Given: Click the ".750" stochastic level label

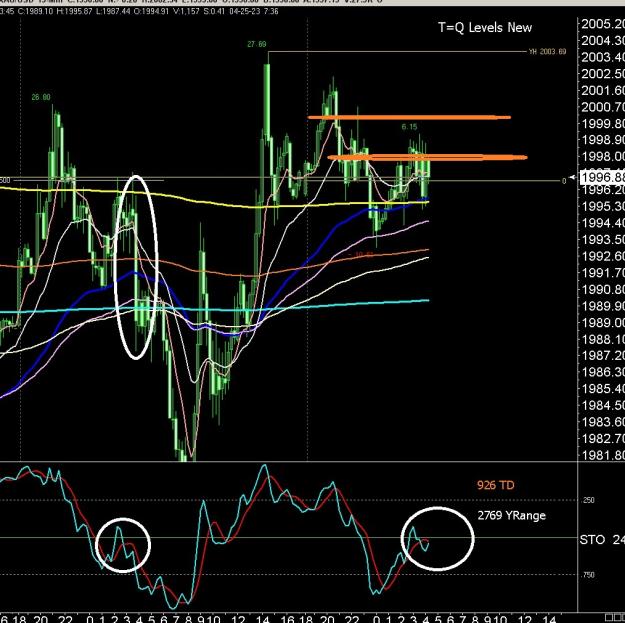Looking at the screenshot, I should [x=588, y=575].
